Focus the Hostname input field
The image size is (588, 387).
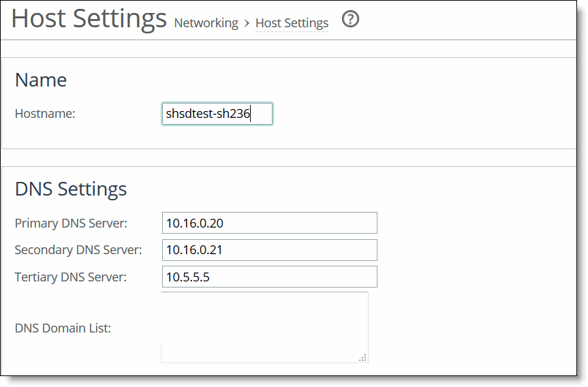(217, 114)
